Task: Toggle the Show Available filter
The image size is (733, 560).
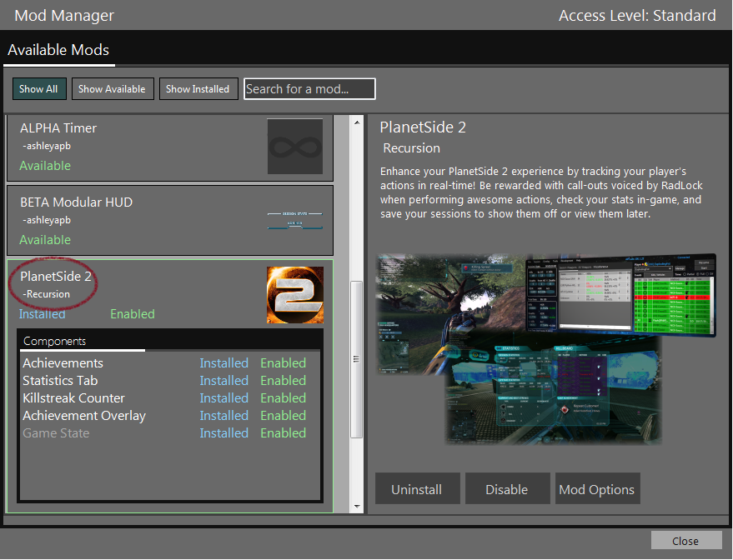Action: (x=112, y=89)
